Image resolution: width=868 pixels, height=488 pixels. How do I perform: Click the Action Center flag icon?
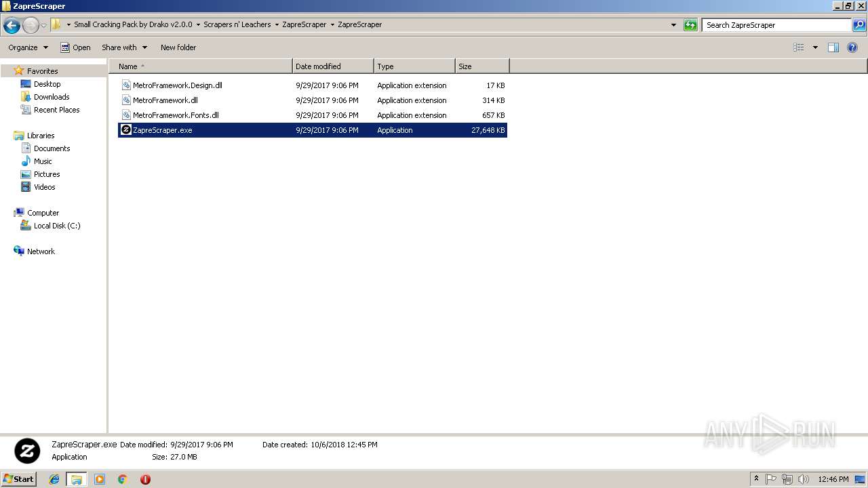click(x=771, y=479)
